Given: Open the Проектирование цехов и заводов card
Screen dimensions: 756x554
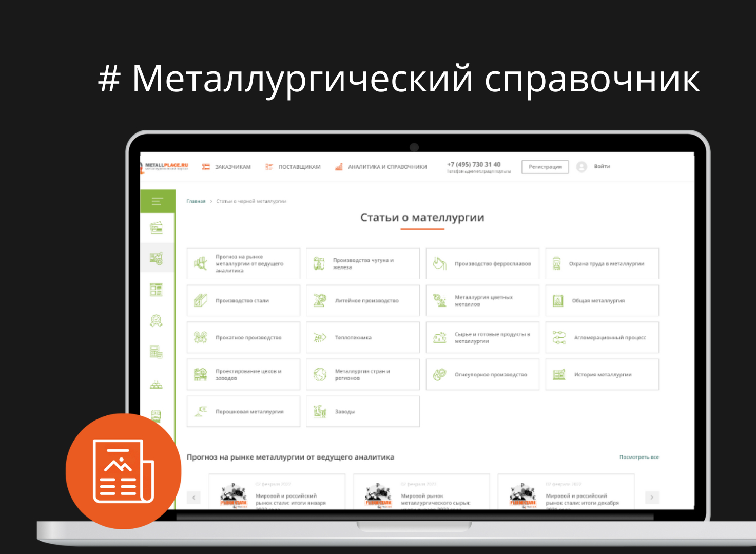Looking at the screenshot, I should tap(243, 374).
